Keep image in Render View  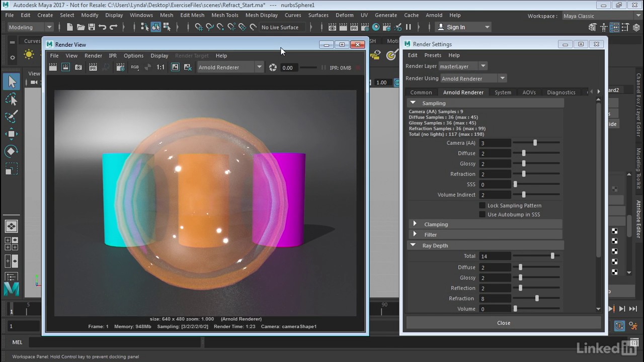tap(175, 67)
